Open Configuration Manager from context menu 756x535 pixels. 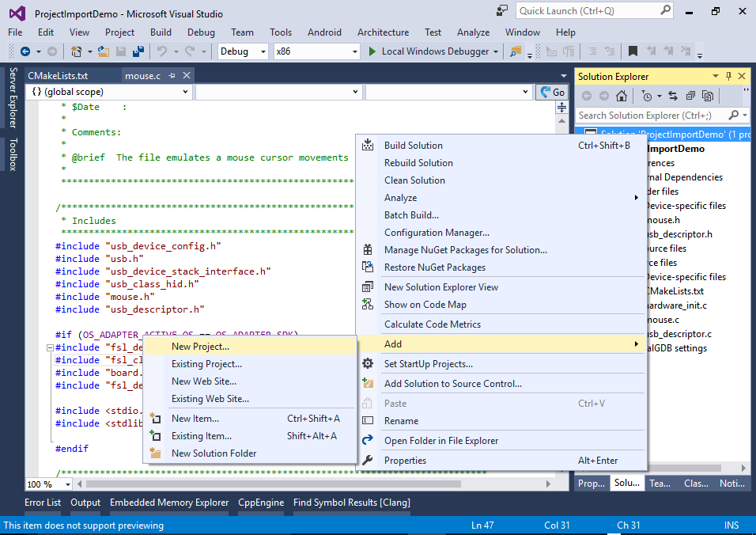[501, 233]
